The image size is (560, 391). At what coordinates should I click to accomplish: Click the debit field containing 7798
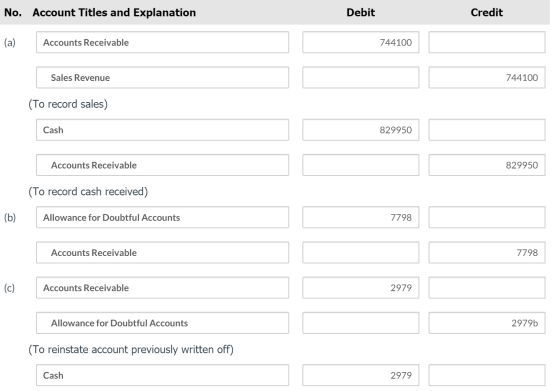[x=360, y=217]
